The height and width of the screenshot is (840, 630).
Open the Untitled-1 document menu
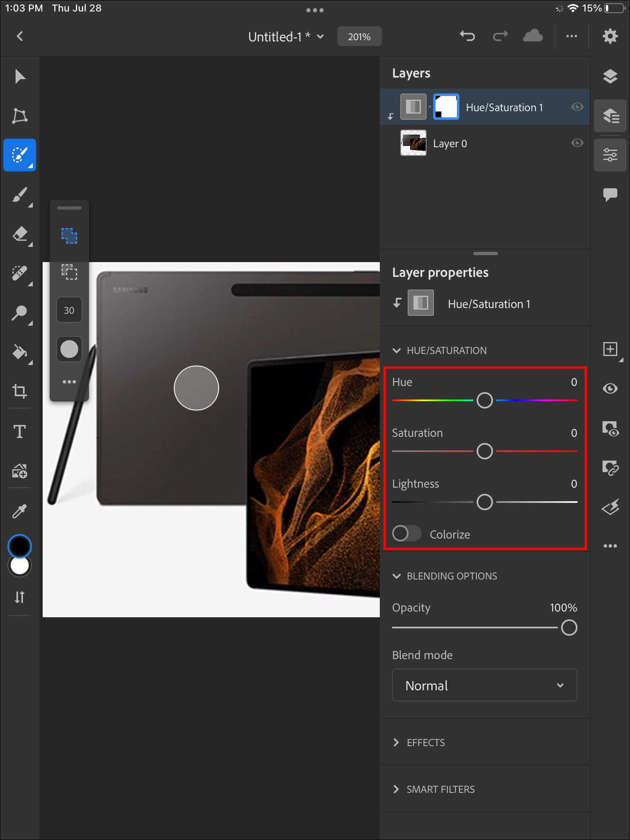[x=286, y=37]
